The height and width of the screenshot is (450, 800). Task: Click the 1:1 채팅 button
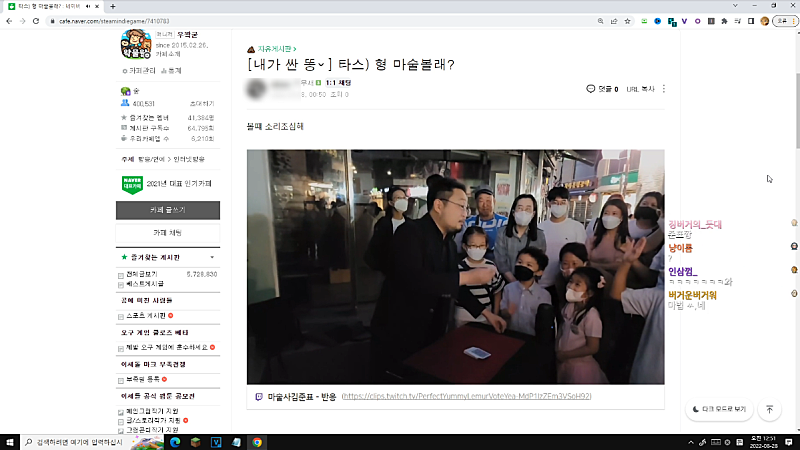pos(338,83)
